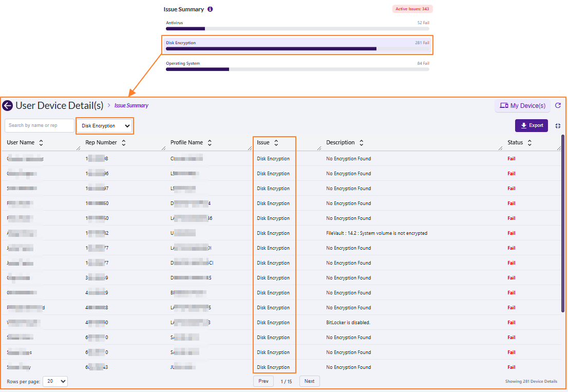The height and width of the screenshot is (392, 568).
Task: Open the Disk Encryption filter dropdown
Action: 104,125
